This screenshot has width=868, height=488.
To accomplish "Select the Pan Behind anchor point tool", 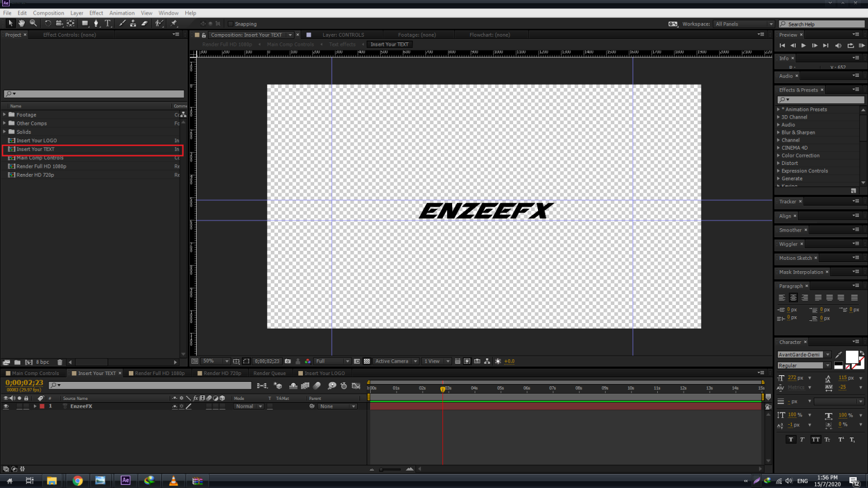I will (x=71, y=23).
